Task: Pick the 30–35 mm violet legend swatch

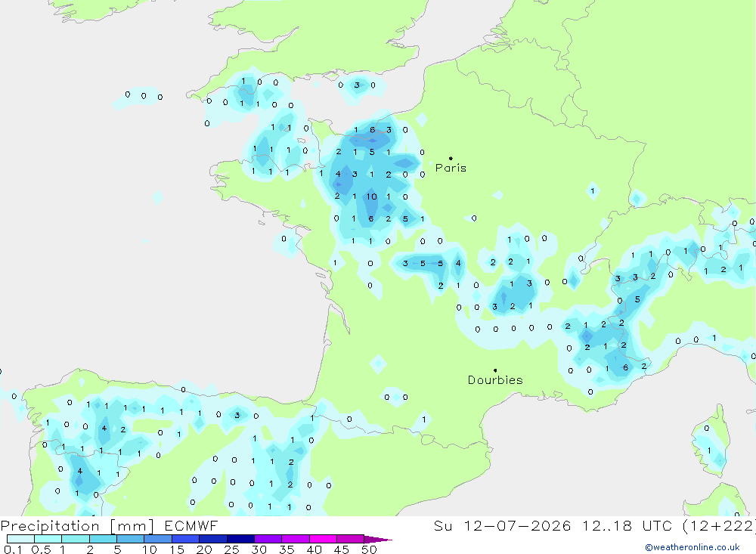Action: pos(268,539)
